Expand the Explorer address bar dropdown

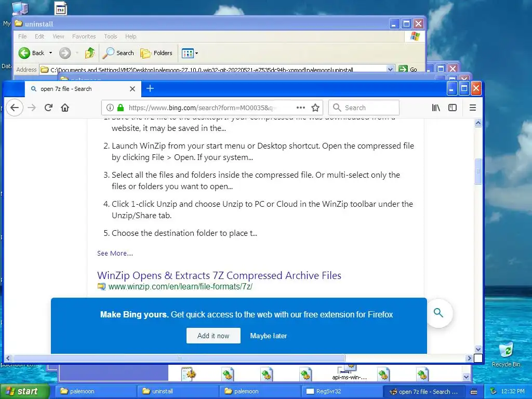click(x=390, y=69)
